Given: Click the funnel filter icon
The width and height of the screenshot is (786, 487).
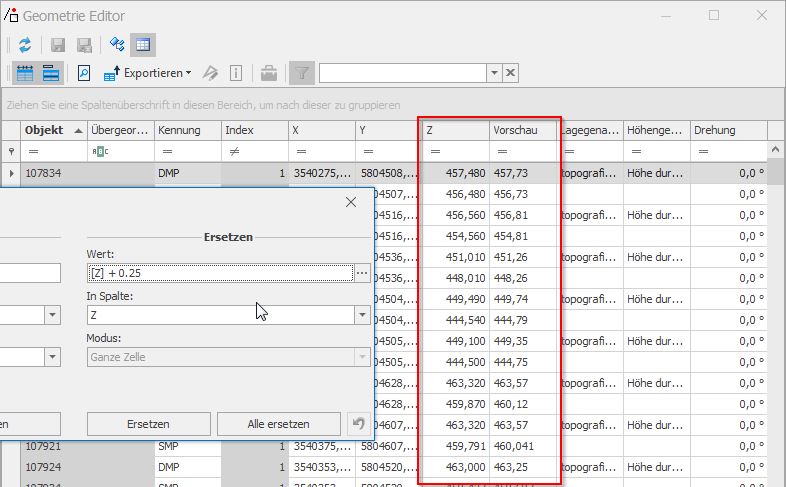Looking at the screenshot, I should coord(301,73).
